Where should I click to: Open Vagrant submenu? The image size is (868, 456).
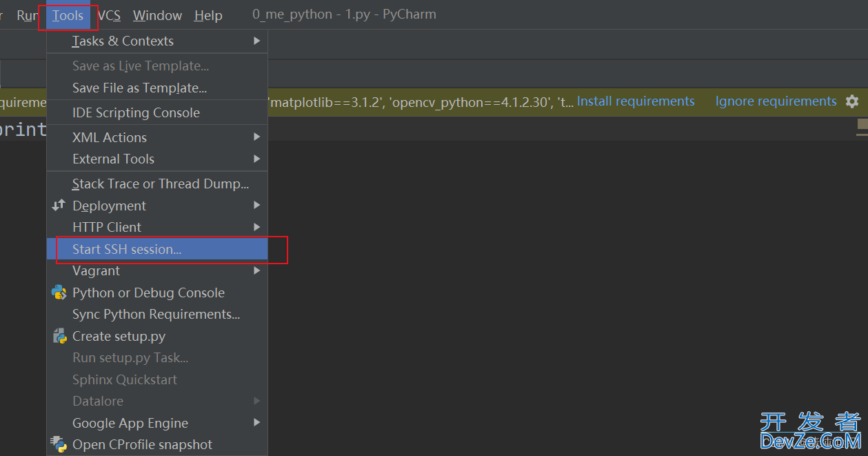point(157,270)
